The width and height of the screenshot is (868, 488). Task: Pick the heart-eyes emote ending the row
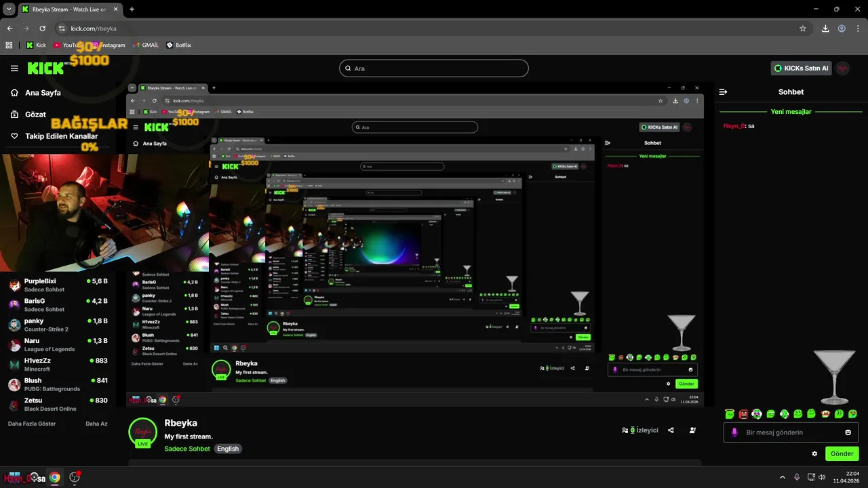coord(852,413)
